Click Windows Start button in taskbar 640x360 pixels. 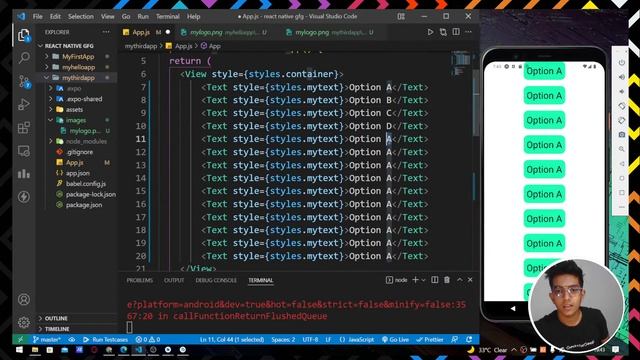19,350
